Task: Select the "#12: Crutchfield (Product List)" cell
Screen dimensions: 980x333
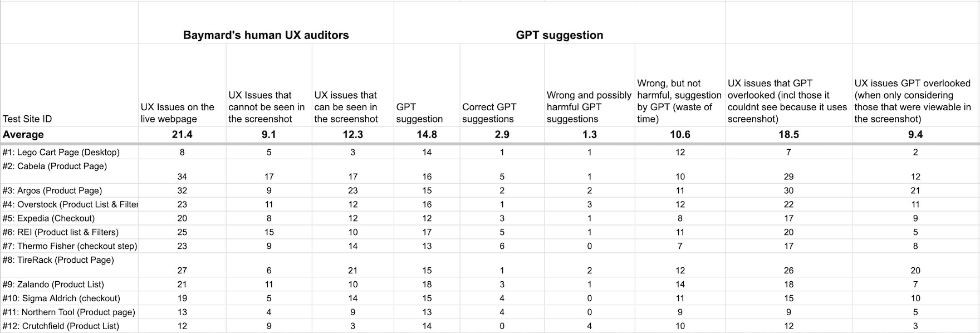Action: (x=61, y=326)
